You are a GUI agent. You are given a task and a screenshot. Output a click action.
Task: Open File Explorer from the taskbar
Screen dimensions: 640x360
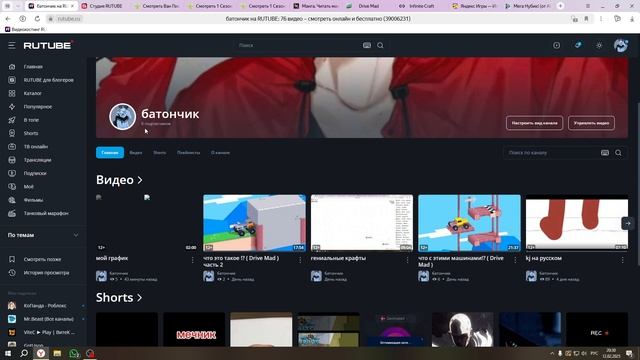(57, 353)
